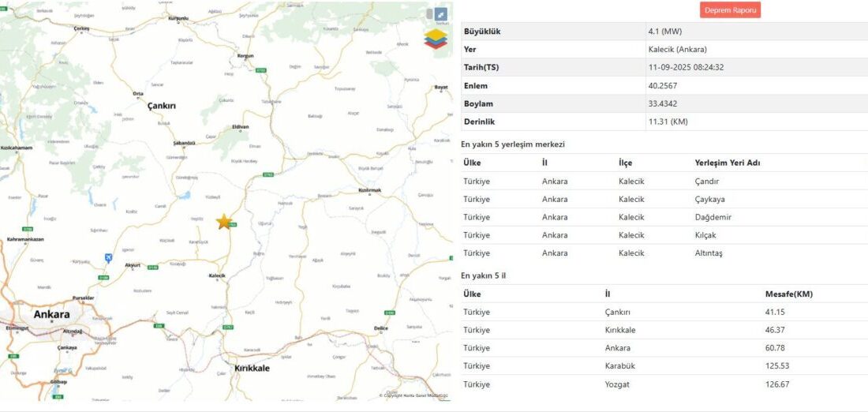Click the Kurşunlu label on map

[x=178, y=18]
